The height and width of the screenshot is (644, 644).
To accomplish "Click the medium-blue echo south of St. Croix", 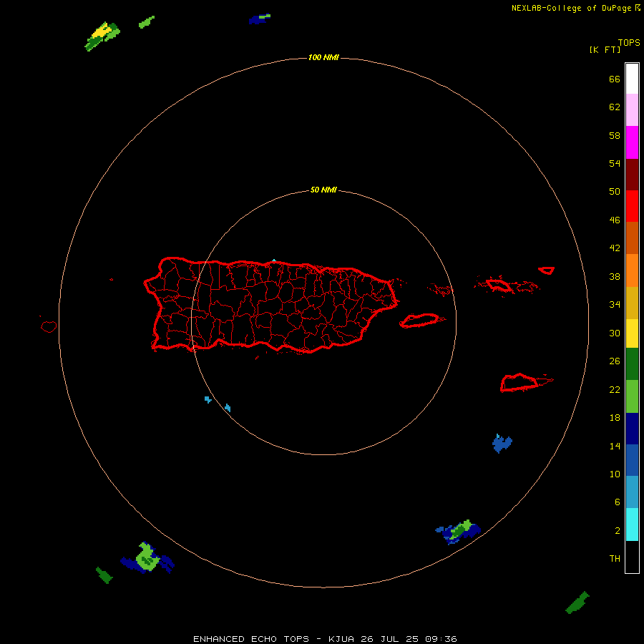I will coord(502,444).
